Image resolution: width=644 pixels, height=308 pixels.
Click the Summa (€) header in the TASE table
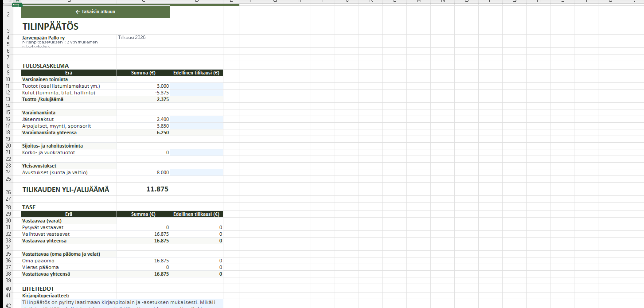[143, 214]
